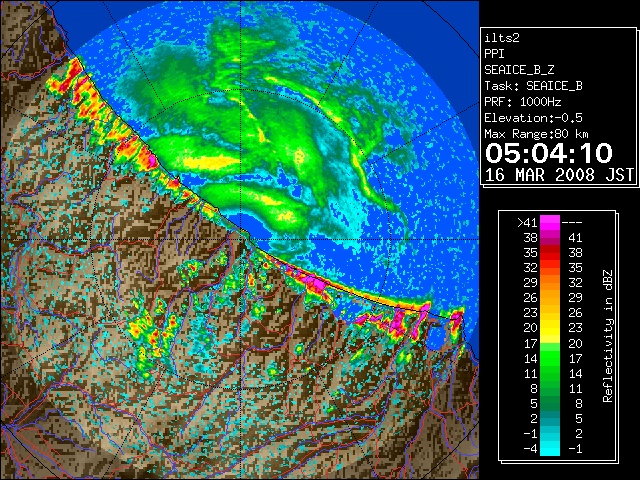Image resolution: width=640 pixels, height=480 pixels.
Task: Click the 05:04:10 timestamp
Action: click(x=549, y=153)
